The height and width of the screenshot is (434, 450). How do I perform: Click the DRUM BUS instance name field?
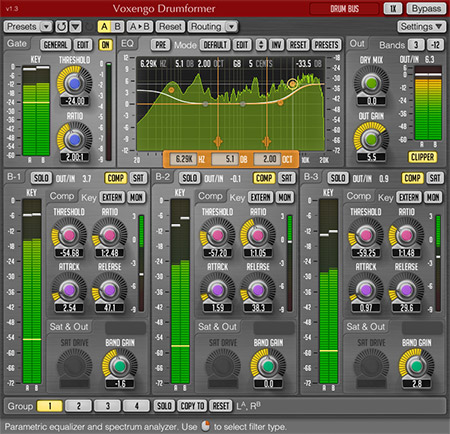344,9
